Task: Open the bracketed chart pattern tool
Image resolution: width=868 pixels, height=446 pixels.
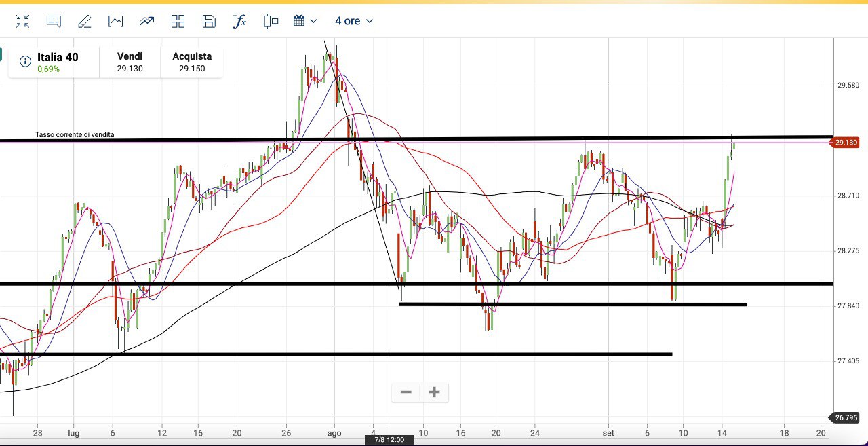Action: pyautogui.click(x=116, y=22)
